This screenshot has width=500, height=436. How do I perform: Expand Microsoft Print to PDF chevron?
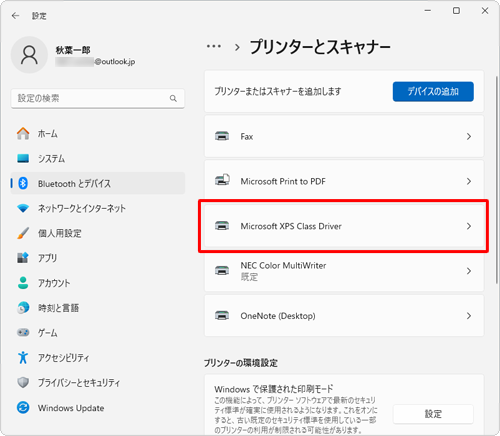coord(469,181)
